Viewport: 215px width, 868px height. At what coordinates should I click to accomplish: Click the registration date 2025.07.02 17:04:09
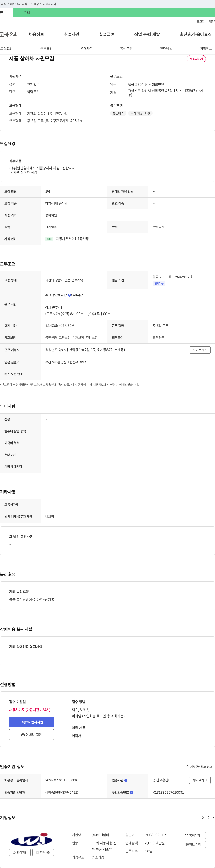pyautogui.click(x=61, y=780)
